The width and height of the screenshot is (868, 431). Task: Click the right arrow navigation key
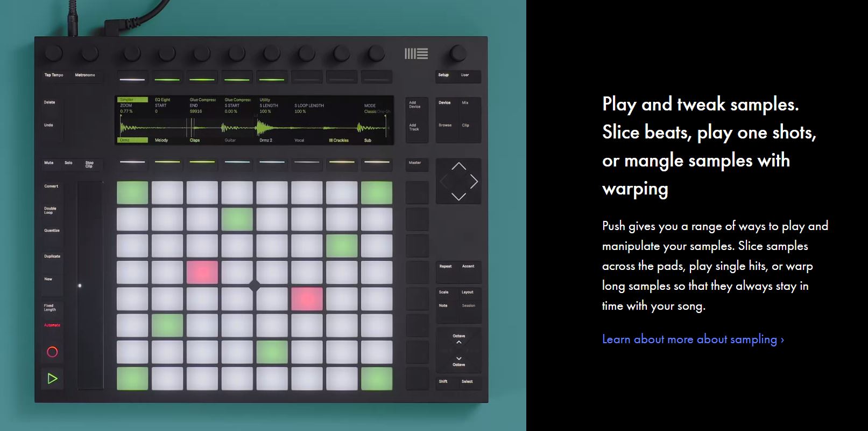click(474, 182)
